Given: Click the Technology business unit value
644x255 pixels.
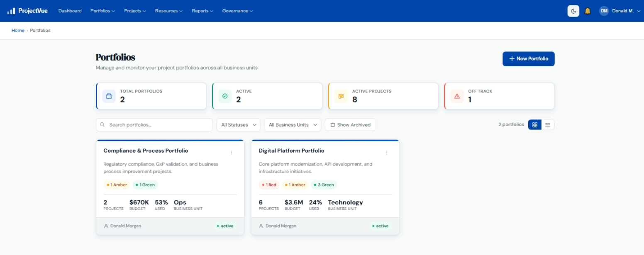Looking at the screenshot, I should 345,202.
